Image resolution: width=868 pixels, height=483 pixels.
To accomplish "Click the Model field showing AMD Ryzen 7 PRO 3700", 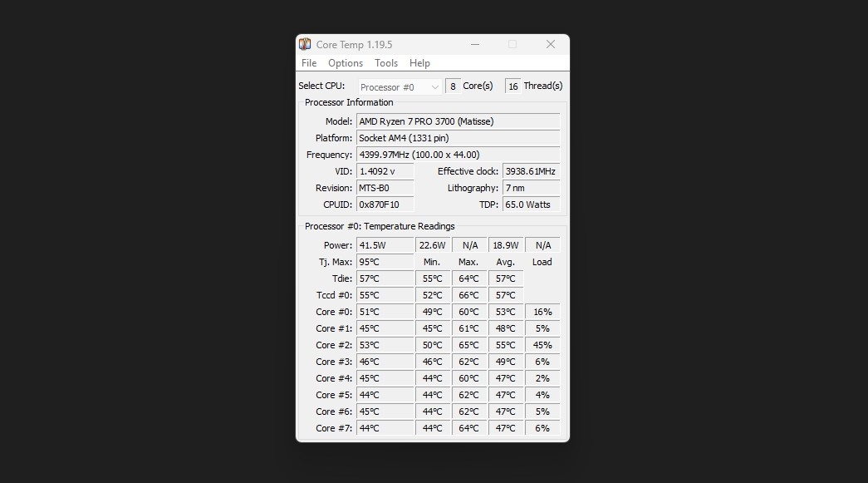I will [457, 121].
